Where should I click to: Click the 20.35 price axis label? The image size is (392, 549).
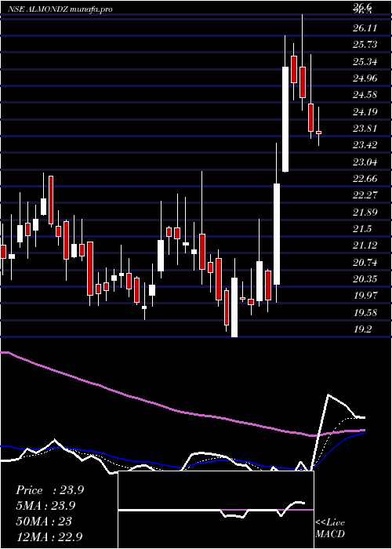click(x=365, y=279)
